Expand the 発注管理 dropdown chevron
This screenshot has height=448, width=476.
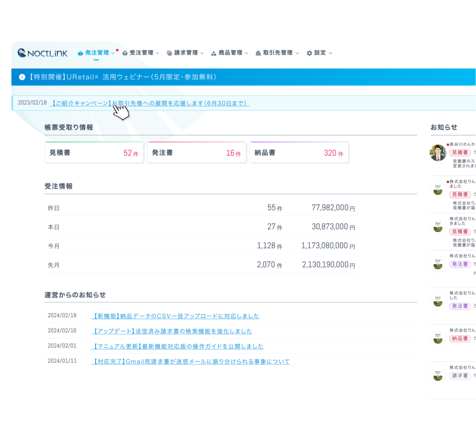pyautogui.click(x=113, y=53)
